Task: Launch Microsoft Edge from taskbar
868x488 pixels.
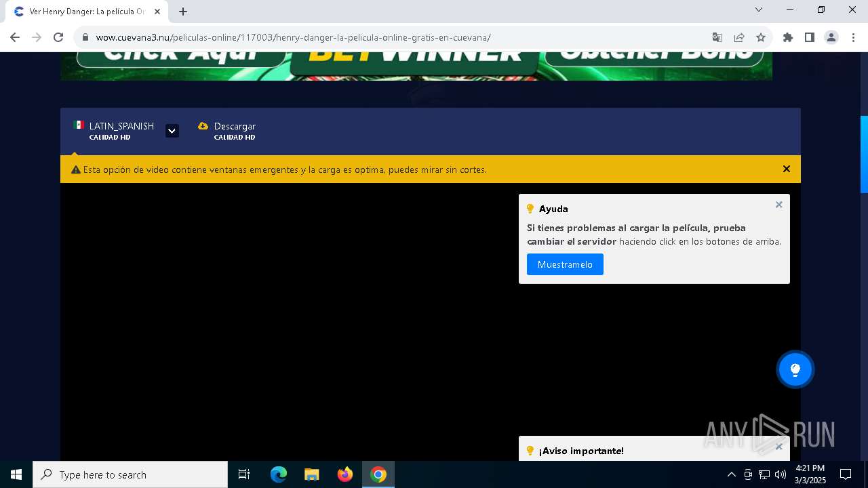Action: (279, 474)
